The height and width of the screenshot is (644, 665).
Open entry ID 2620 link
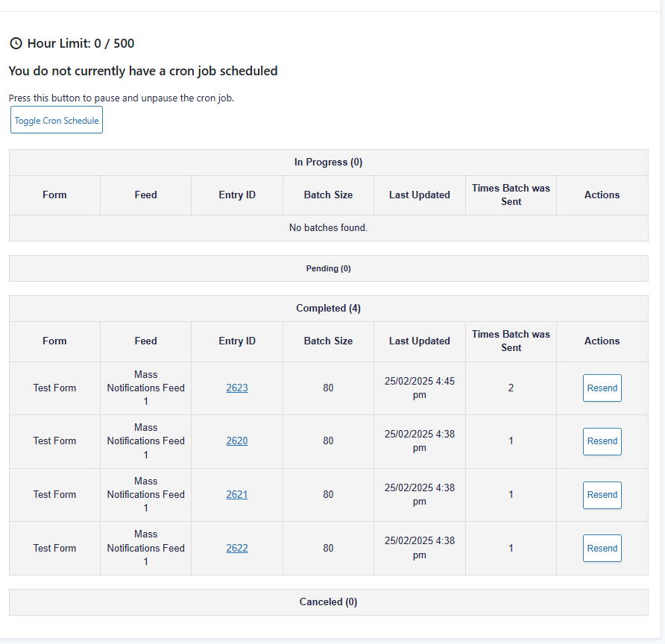(x=237, y=441)
